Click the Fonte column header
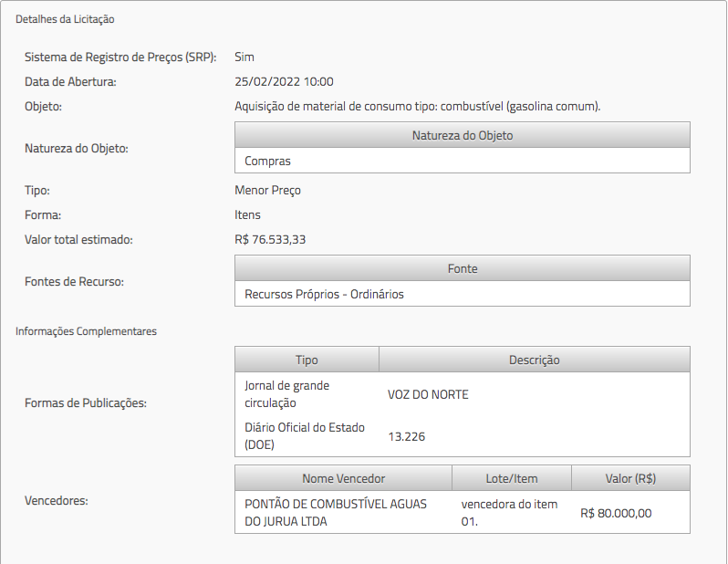728x564 pixels. [x=462, y=268]
